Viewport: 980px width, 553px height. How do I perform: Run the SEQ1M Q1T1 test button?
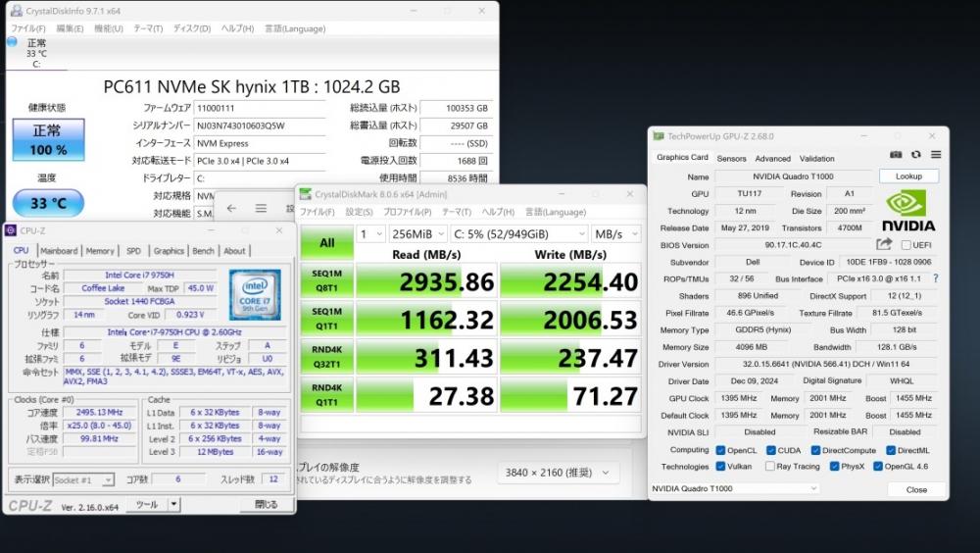(x=327, y=319)
